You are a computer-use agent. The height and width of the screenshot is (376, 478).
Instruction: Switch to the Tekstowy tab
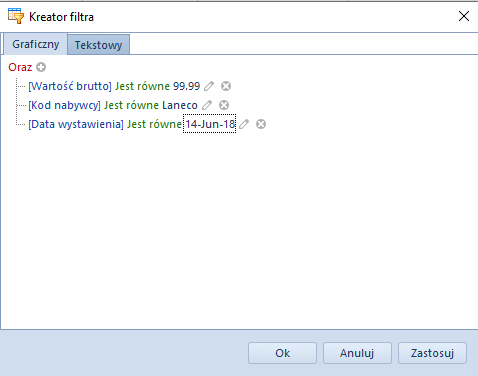point(98,45)
